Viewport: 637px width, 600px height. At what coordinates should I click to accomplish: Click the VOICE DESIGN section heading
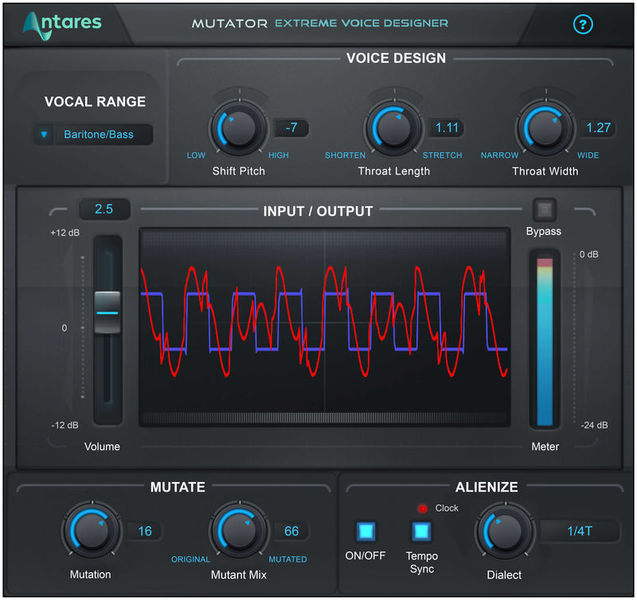pos(396,58)
